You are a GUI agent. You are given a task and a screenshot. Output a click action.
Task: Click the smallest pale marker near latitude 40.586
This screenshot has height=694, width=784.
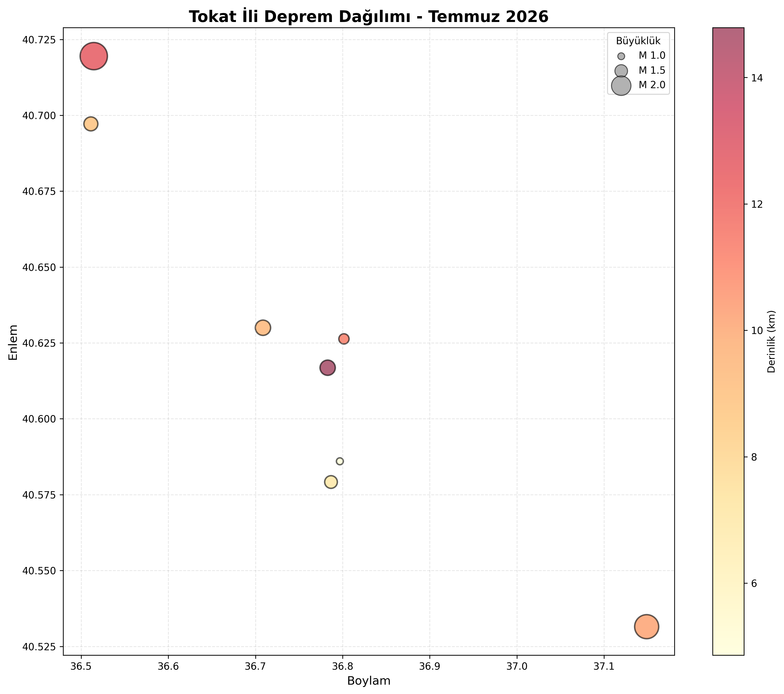(340, 461)
